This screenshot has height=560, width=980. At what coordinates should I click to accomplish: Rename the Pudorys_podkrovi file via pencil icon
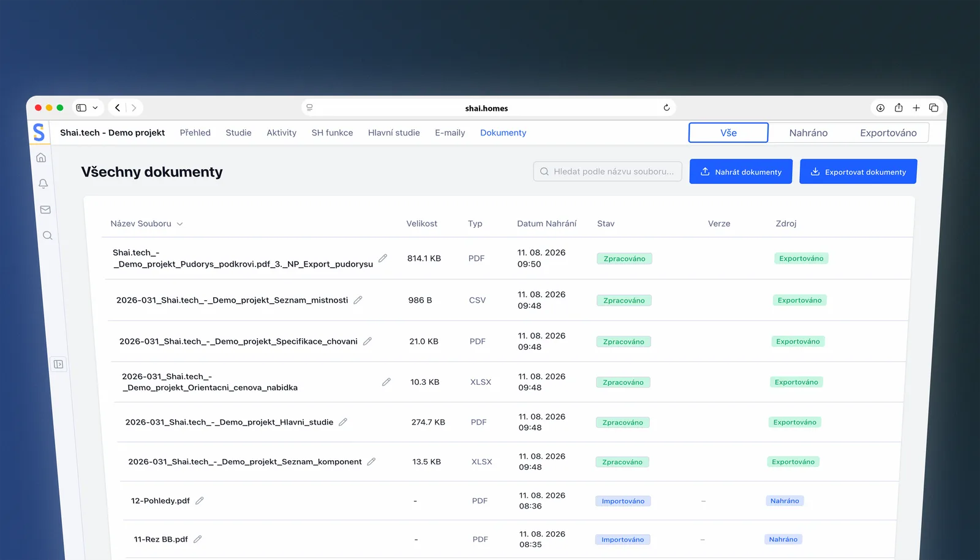pos(383,259)
